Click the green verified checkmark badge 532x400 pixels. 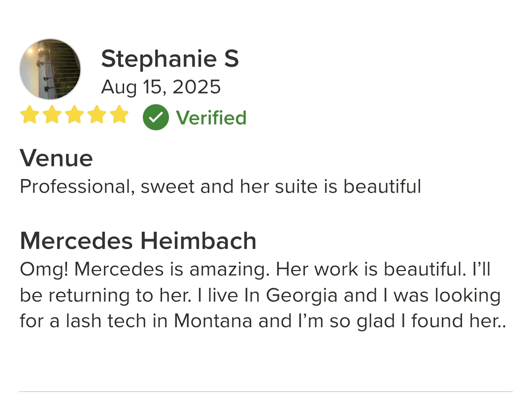(156, 117)
